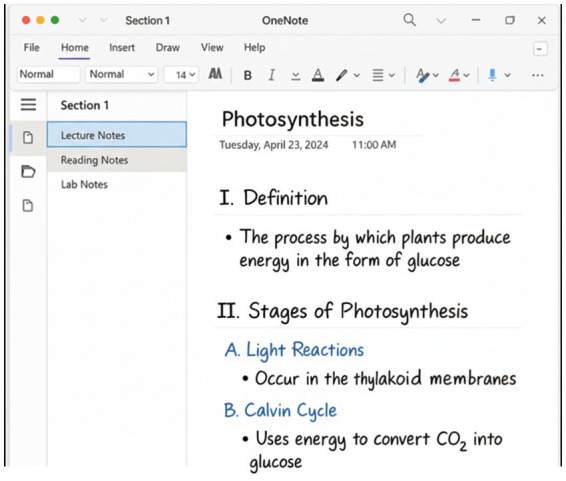Image resolution: width=566 pixels, height=481 pixels.
Task: Click the lower page icon in sidebar
Action: coord(28,205)
